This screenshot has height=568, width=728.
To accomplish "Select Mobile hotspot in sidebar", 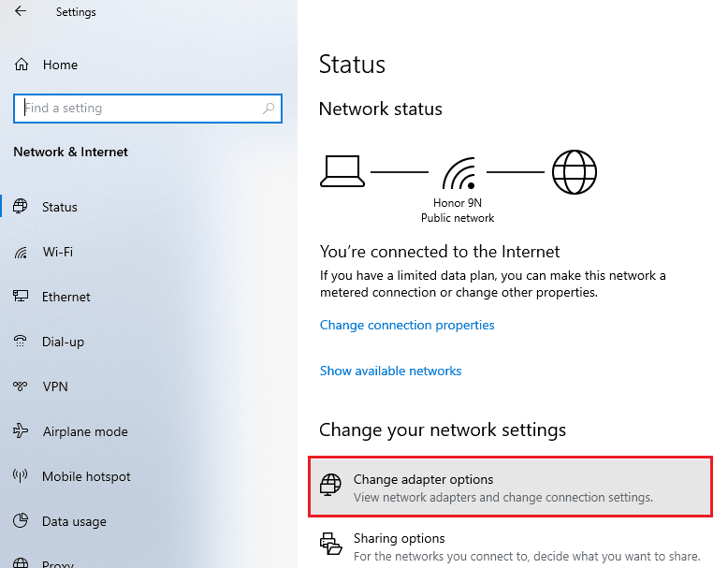I will coord(86,476).
